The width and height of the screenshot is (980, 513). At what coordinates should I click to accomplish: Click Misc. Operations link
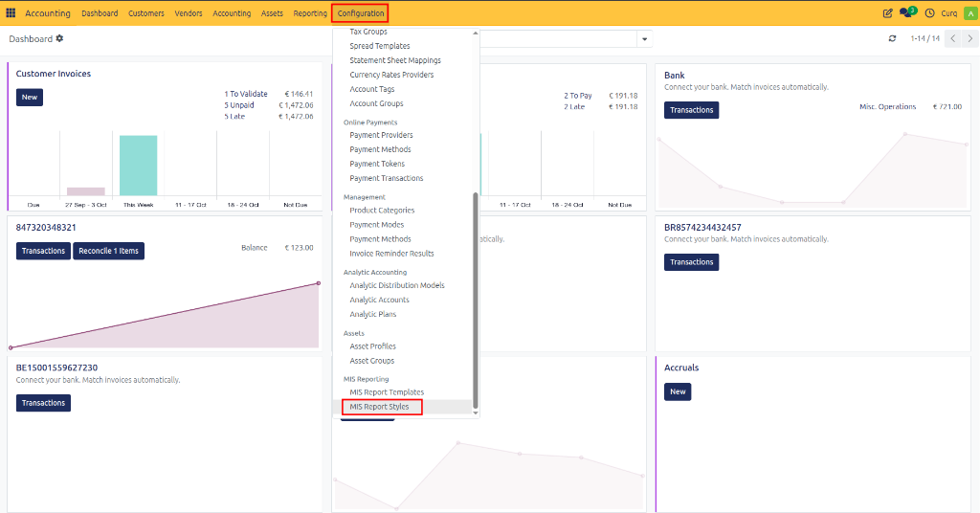tap(887, 107)
